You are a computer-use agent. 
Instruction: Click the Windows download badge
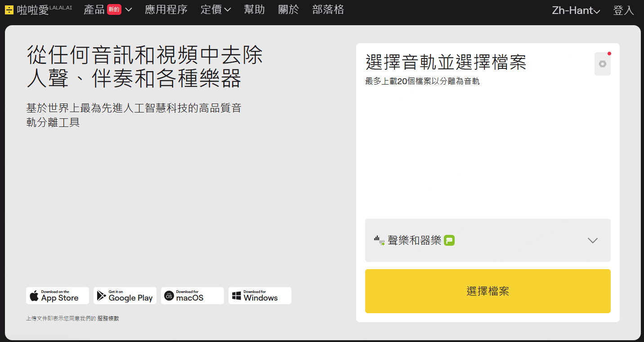260,296
